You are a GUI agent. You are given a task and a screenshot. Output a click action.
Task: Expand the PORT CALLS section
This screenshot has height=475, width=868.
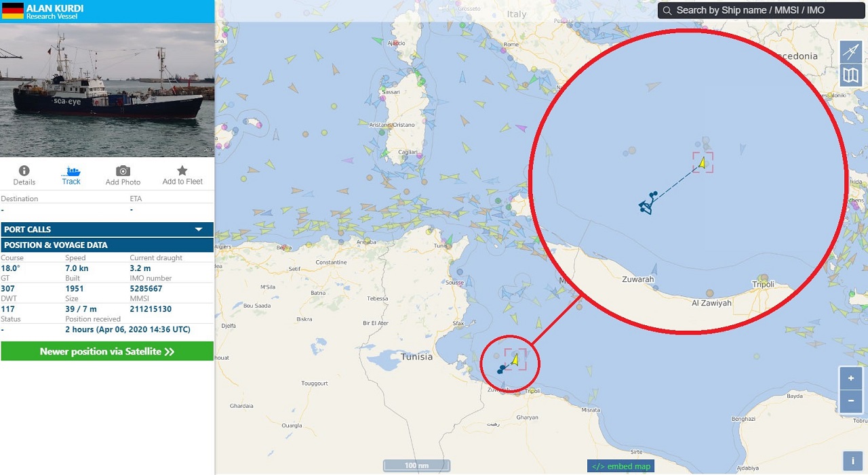107,229
